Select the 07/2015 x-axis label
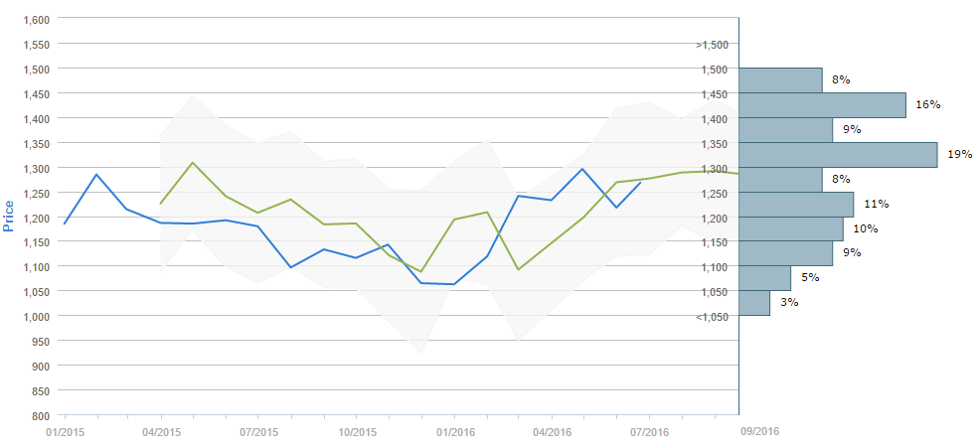This screenshot has width=980, height=447. coord(258,432)
